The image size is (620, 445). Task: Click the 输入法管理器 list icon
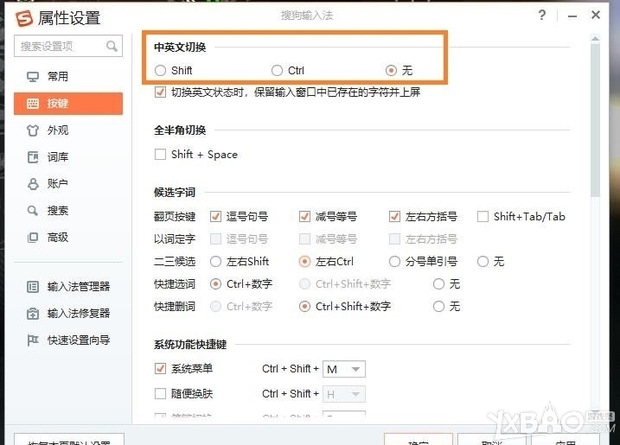[x=33, y=287]
